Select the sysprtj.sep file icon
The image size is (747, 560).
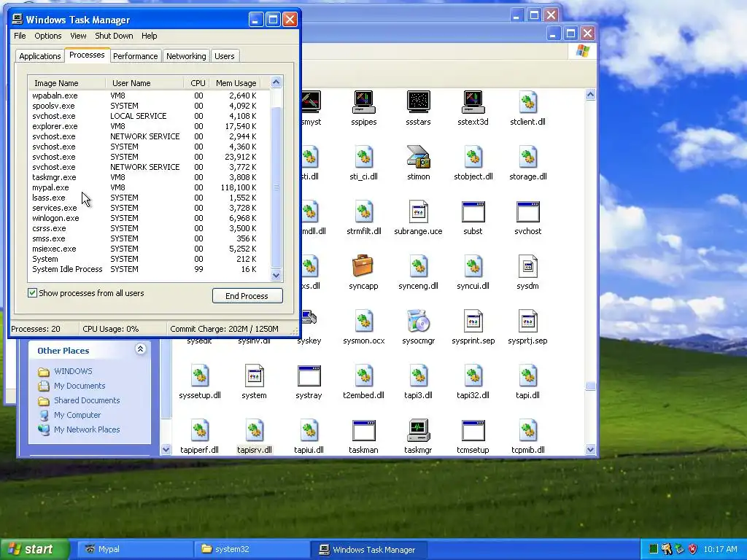528,321
